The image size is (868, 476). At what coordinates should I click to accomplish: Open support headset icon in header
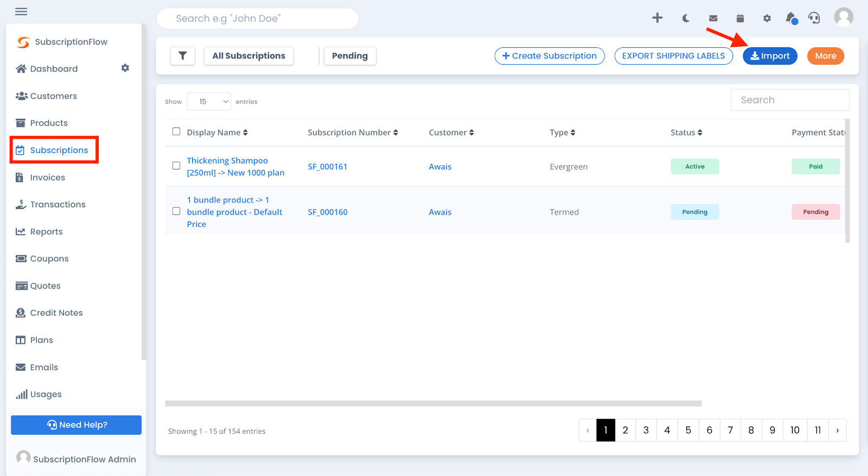point(814,18)
